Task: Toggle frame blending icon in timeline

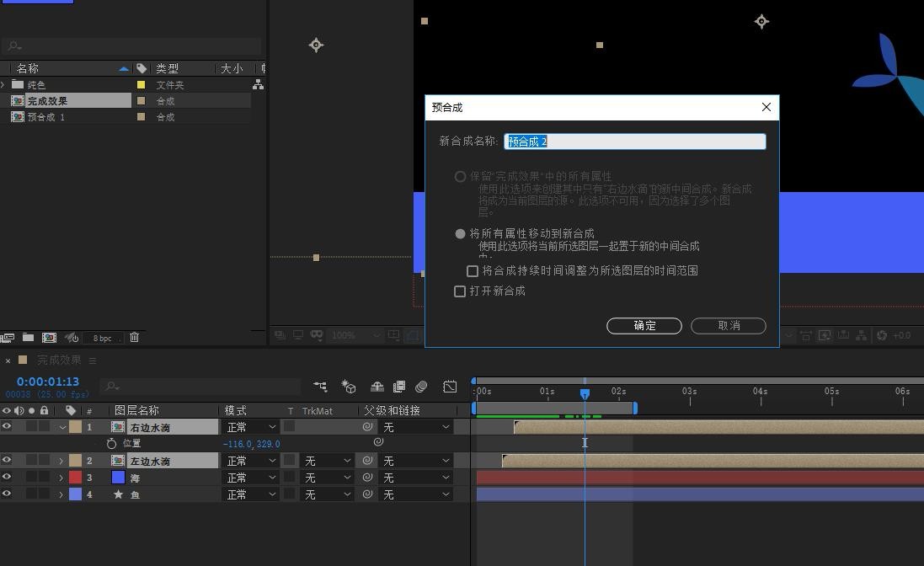Action: 399,387
